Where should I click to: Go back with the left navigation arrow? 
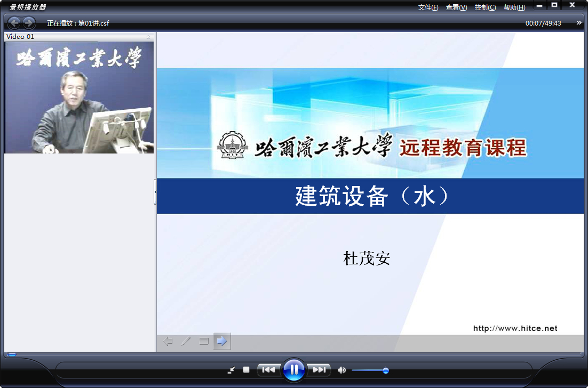[x=14, y=23]
